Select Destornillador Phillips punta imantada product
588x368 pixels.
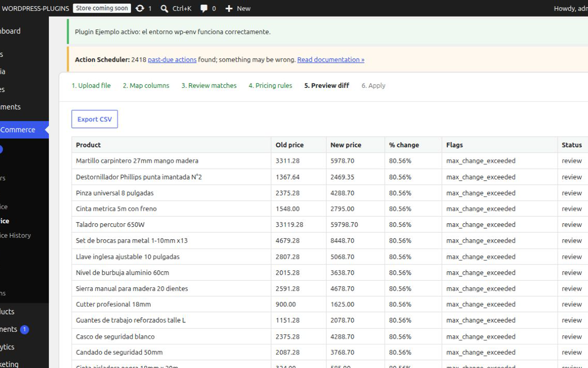(x=139, y=177)
